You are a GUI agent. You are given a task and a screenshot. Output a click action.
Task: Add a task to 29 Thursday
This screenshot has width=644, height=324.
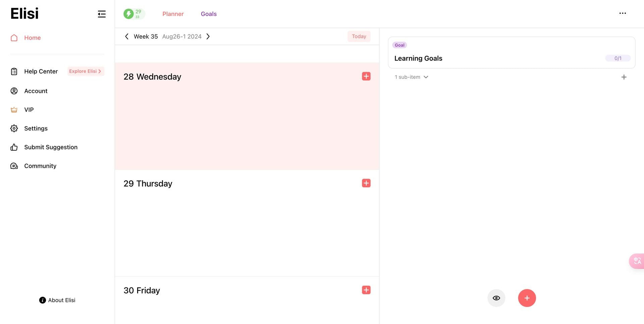[x=366, y=183]
